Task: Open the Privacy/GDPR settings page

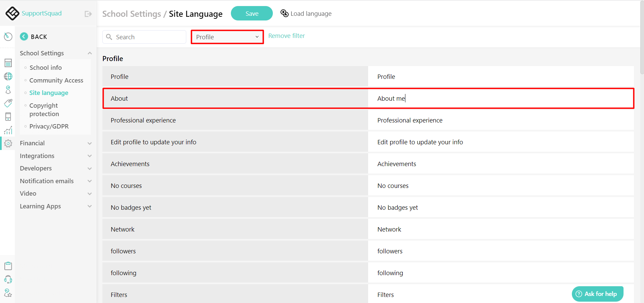Action: (49, 126)
